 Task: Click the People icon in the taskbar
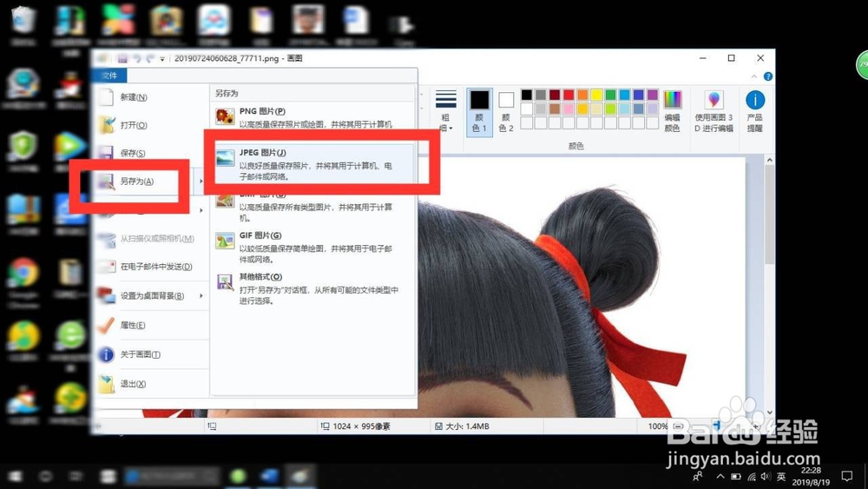pos(698,476)
